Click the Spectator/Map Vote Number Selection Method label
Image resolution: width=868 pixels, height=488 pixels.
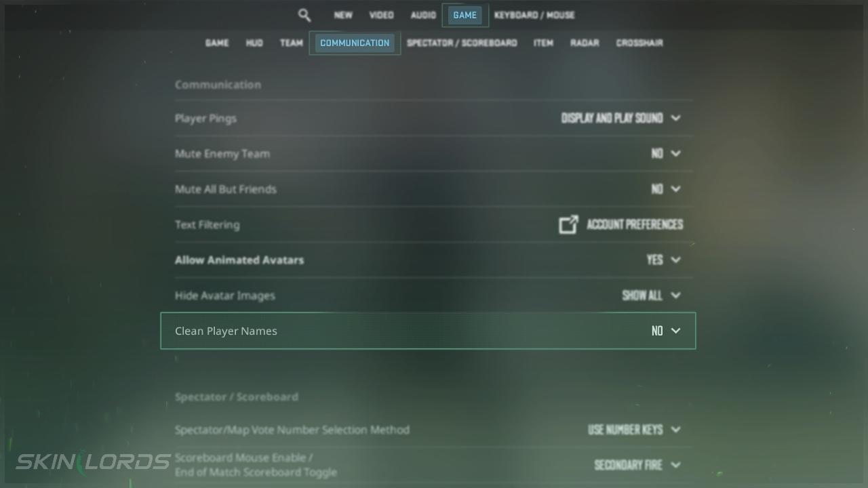point(292,430)
